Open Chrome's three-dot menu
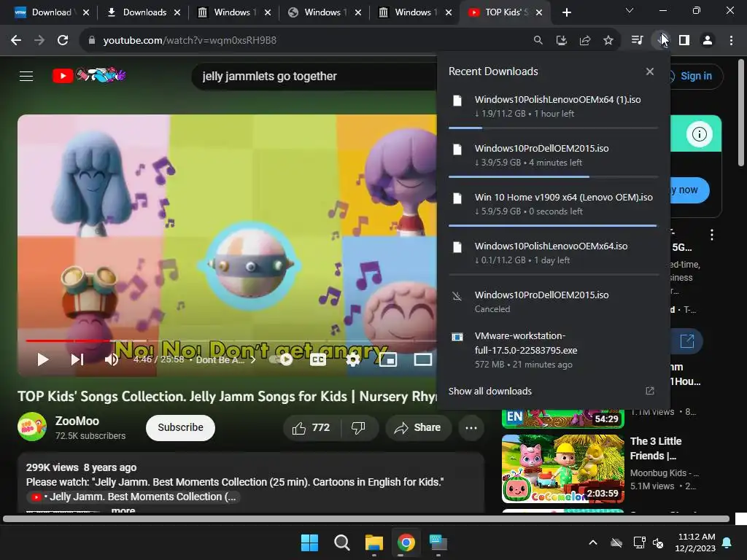The width and height of the screenshot is (747, 560). click(x=731, y=41)
